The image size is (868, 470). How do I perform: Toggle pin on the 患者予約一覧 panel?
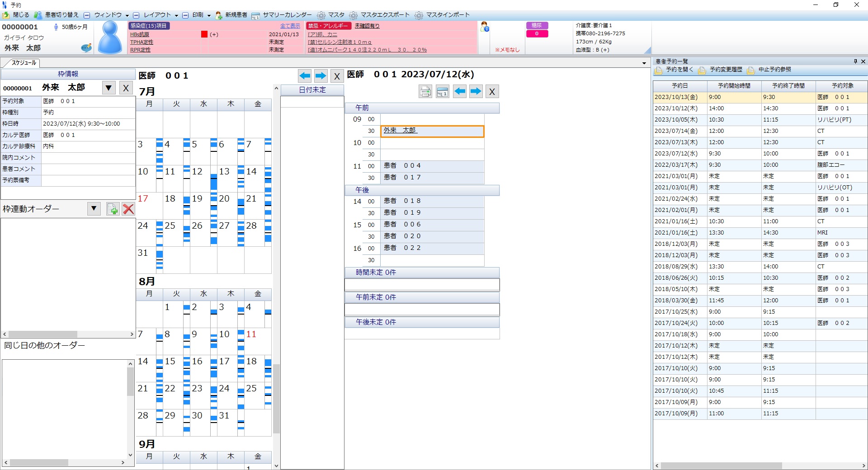[x=855, y=61]
